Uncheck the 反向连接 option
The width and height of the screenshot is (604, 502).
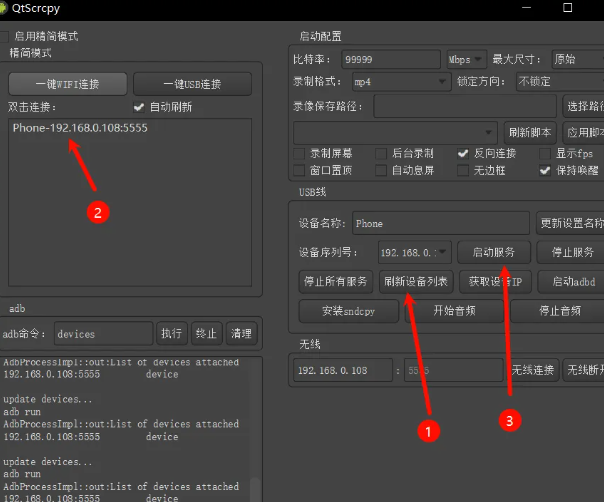463,154
